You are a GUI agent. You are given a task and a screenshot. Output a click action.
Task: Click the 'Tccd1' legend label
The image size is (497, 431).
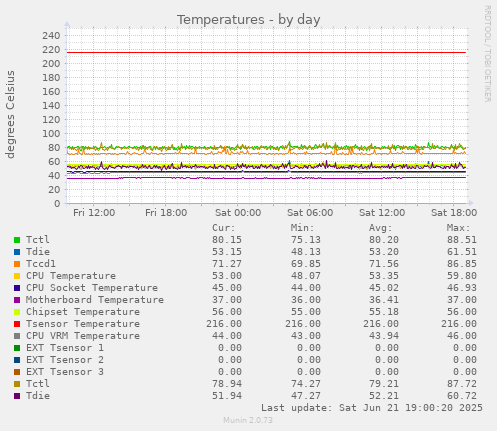click(x=41, y=264)
